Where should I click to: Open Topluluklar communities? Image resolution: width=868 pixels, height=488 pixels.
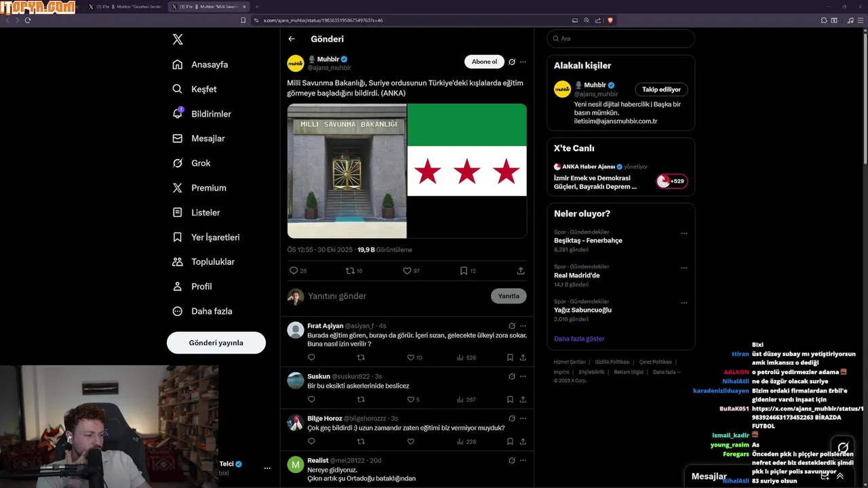coord(203,262)
